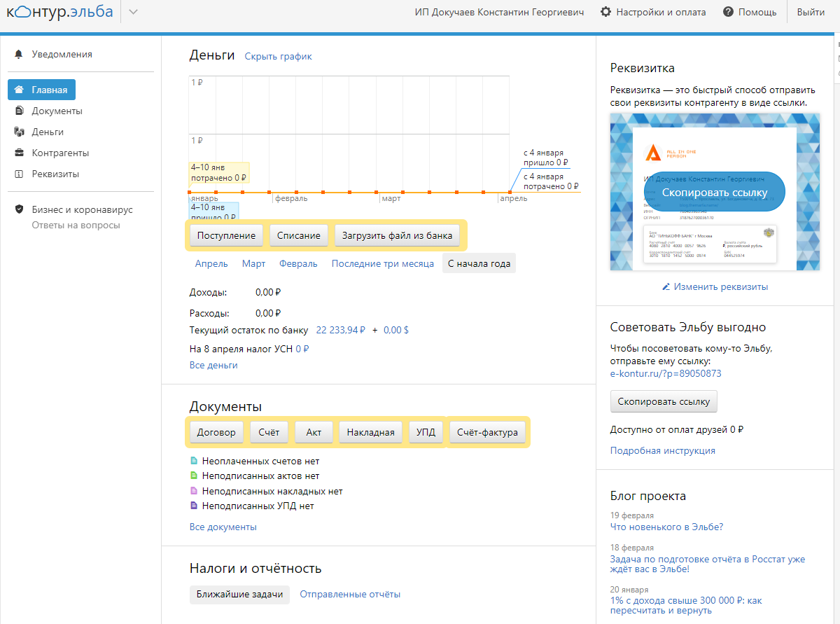
Task: Click the УСН tax amount 0 ₽ link
Action: (302, 348)
